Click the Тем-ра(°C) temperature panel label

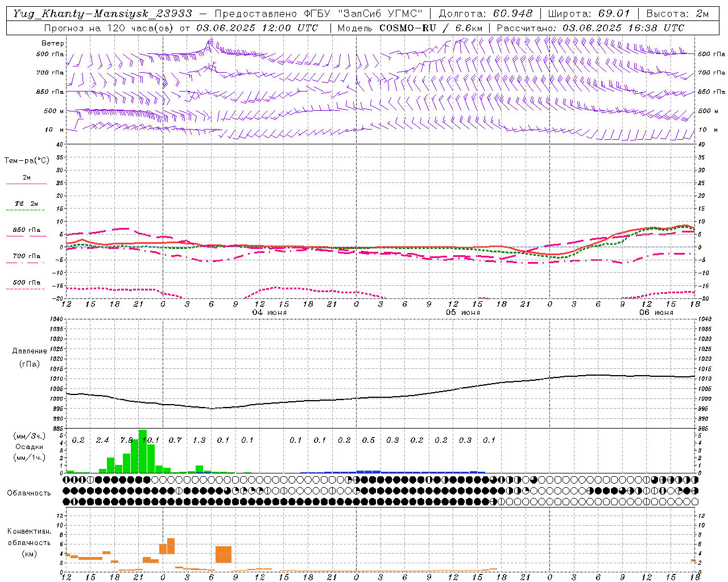[27, 161]
